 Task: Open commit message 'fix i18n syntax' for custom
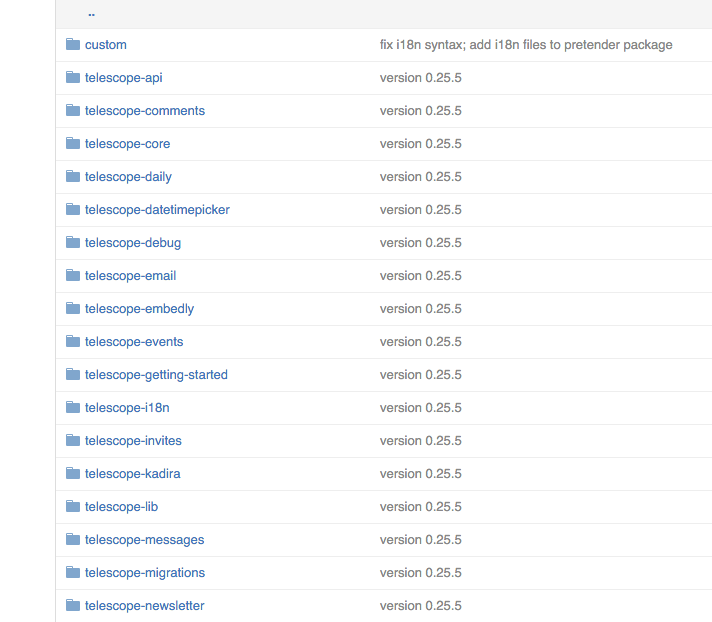pyautogui.click(x=526, y=44)
